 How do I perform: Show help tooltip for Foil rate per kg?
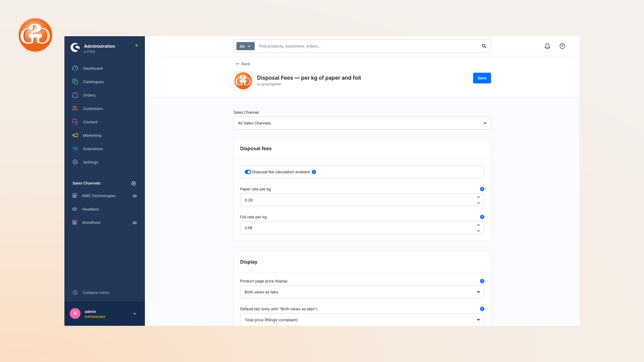[x=482, y=217]
